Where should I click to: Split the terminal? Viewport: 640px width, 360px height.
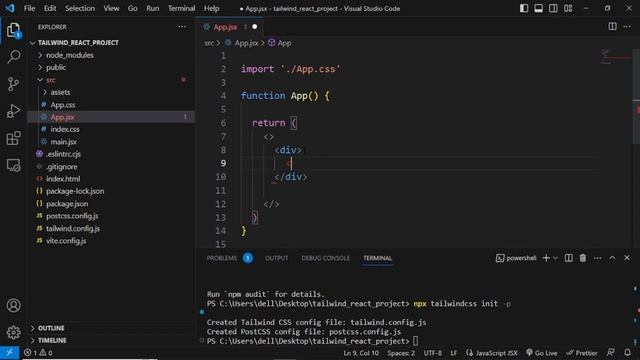(569, 258)
